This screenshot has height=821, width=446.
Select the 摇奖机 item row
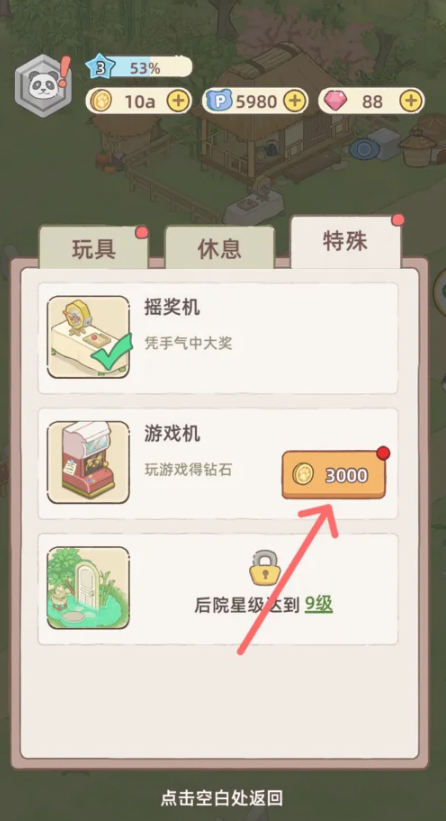[x=218, y=338]
